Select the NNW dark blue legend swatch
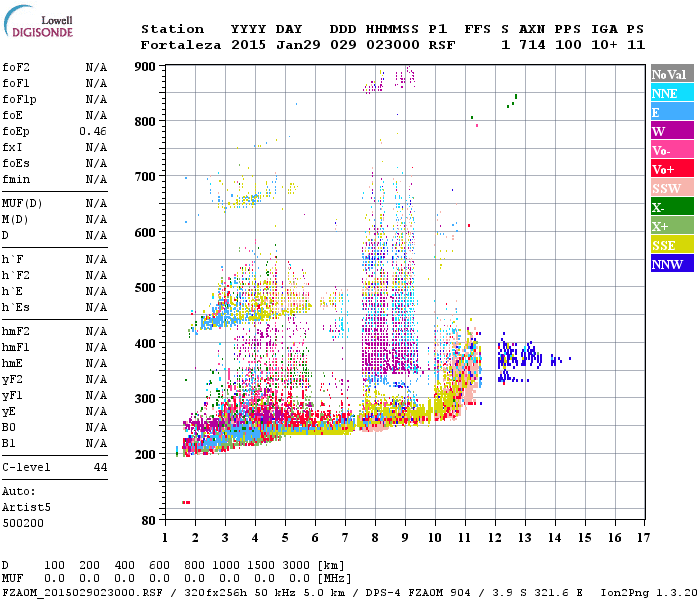Image resolution: width=700 pixels, height=600 pixels. tap(672, 264)
